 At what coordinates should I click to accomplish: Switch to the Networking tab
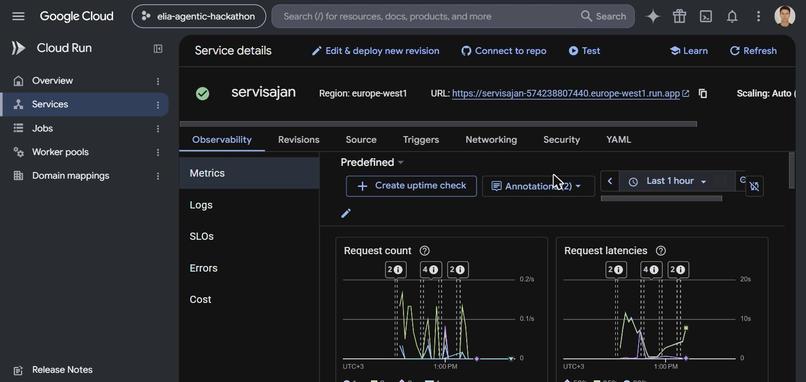point(491,140)
